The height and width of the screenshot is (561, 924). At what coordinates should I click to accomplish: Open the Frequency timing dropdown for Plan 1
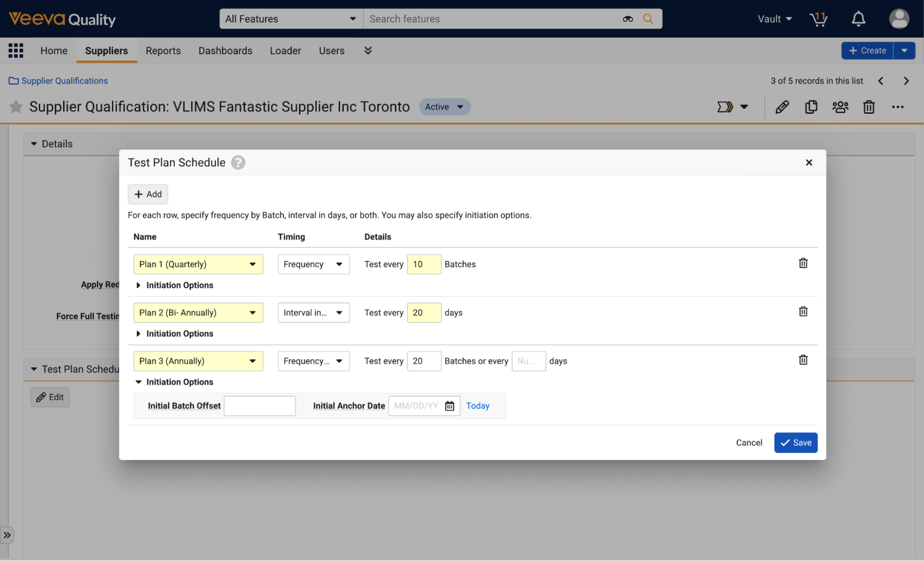[x=313, y=264]
